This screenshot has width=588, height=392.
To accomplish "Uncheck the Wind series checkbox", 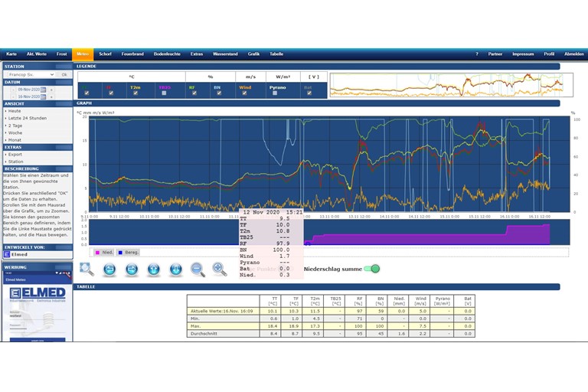I will pos(244,93).
